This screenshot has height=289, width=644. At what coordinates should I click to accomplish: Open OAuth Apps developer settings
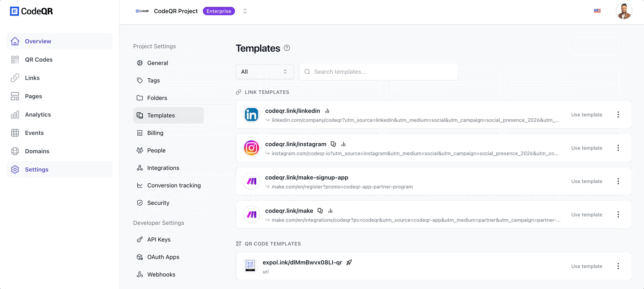(x=168, y=257)
